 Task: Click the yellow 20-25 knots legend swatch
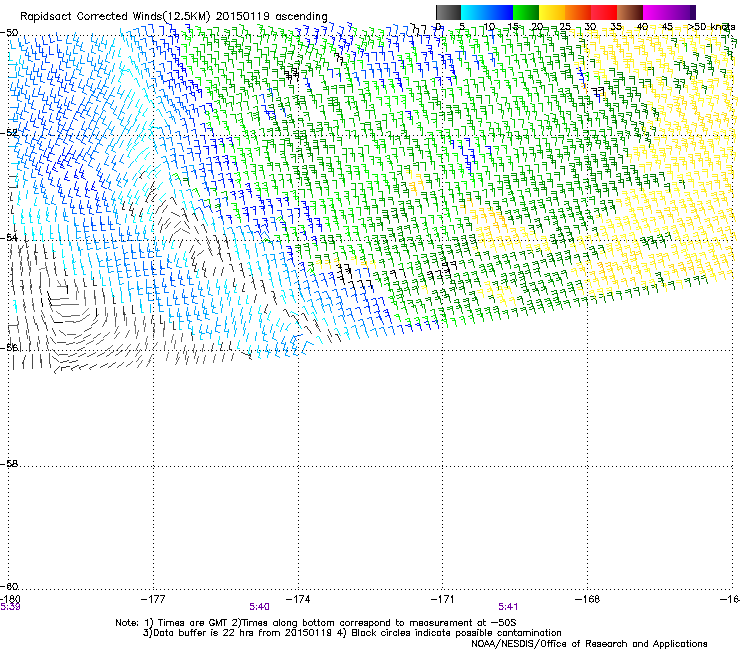coord(552,12)
